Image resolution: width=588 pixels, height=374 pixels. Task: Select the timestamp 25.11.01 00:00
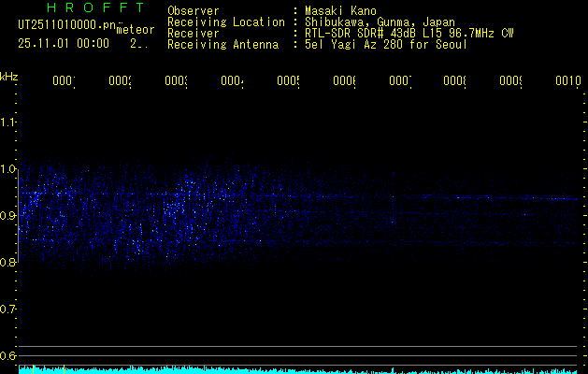[x=64, y=44]
